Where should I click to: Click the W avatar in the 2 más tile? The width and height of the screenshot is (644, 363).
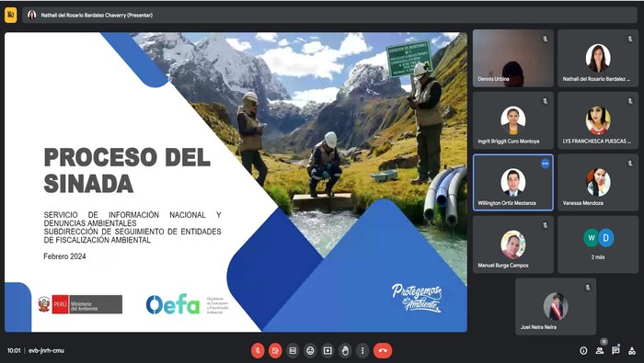[591, 238]
